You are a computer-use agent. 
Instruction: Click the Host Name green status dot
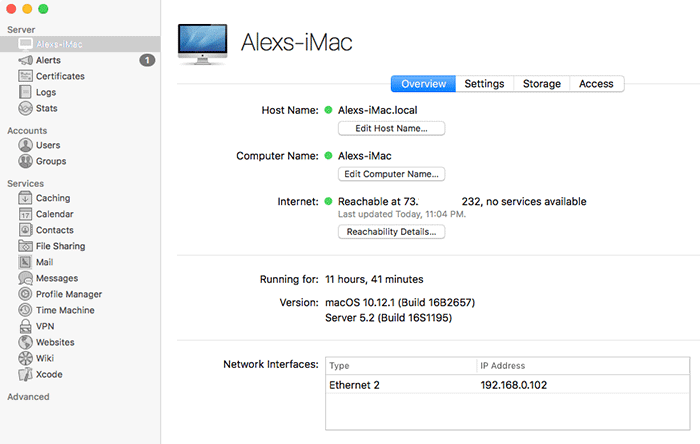(x=329, y=110)
